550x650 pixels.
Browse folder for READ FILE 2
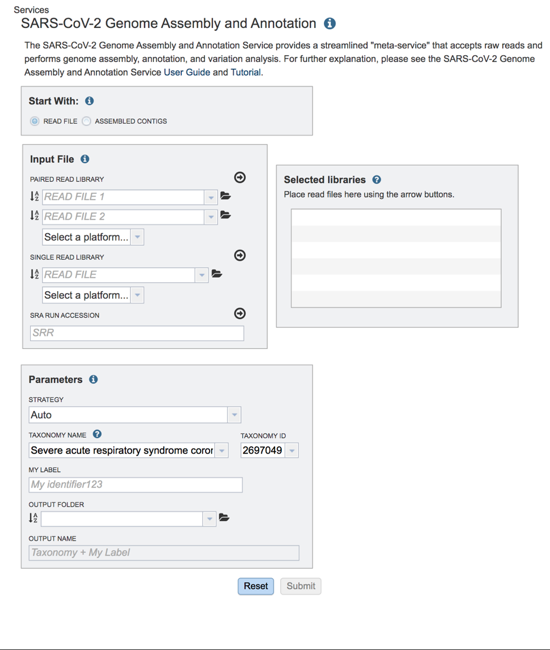(x=225, y=215)
